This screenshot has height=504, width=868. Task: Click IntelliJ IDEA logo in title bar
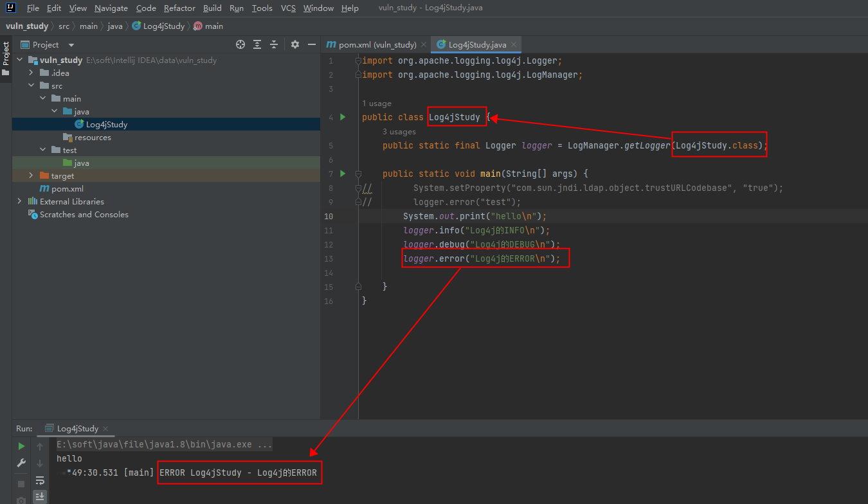tap(10, 8)
